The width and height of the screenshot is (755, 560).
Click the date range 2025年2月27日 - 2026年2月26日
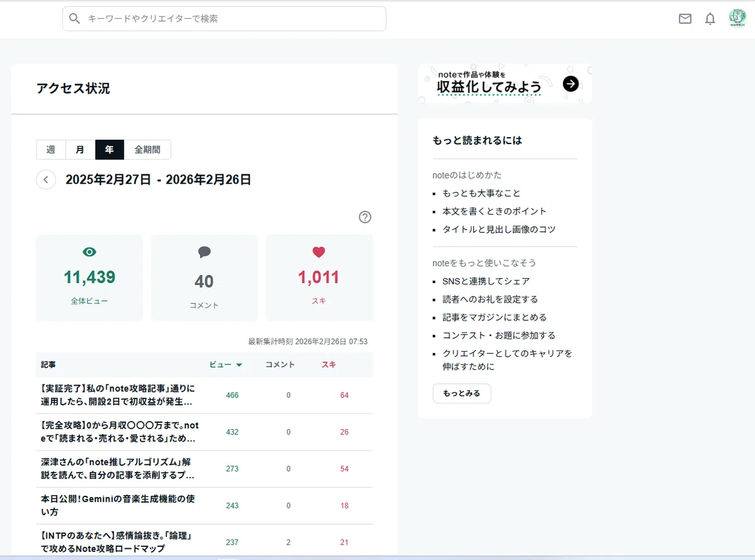(x=159, y=180)
